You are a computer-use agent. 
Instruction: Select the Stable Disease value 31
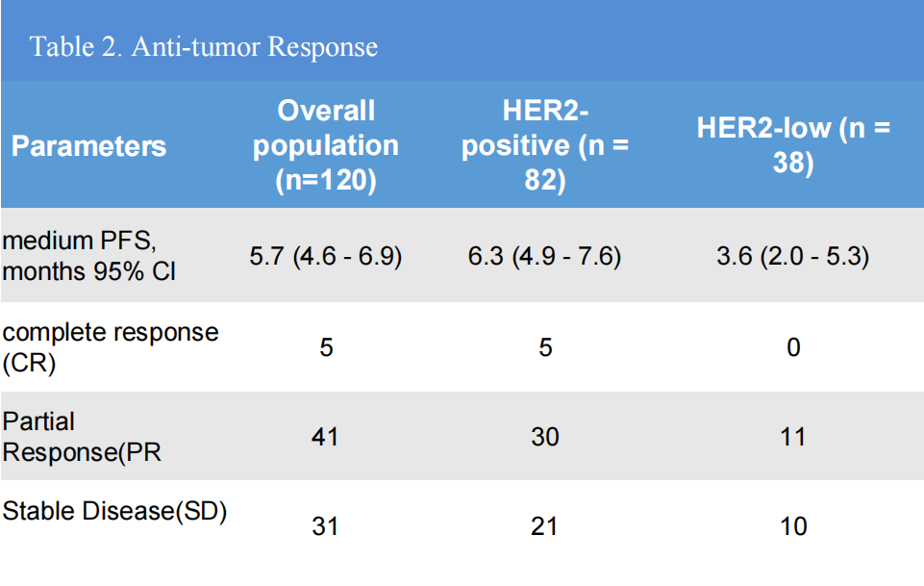326,526
